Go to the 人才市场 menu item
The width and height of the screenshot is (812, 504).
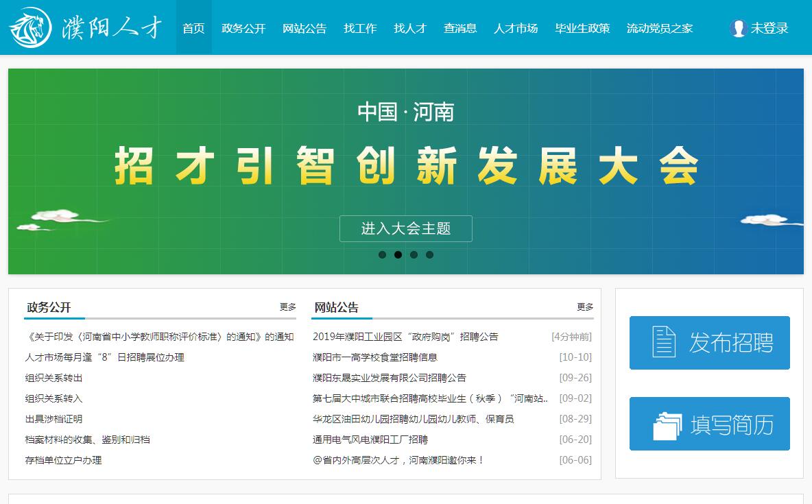pos(516,28)
